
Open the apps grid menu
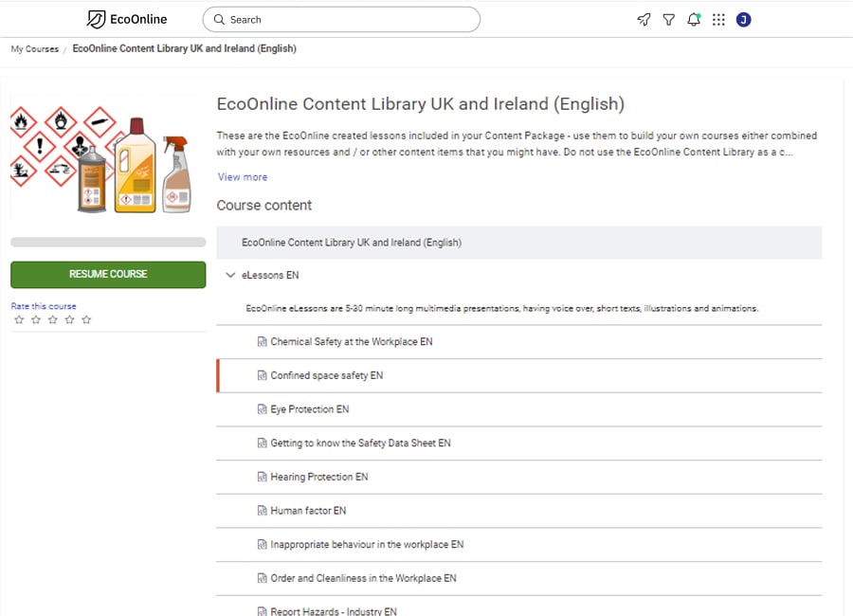click(x=718, y=20)
